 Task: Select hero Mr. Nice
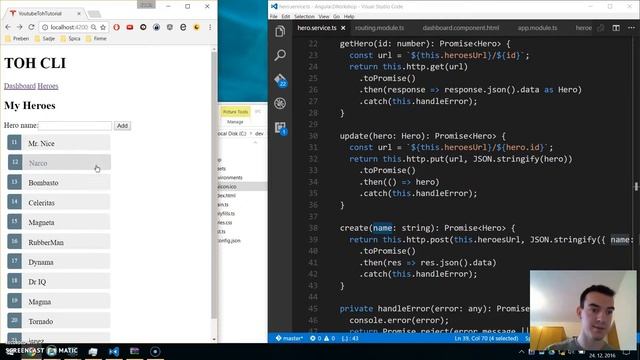coord(59,143)
